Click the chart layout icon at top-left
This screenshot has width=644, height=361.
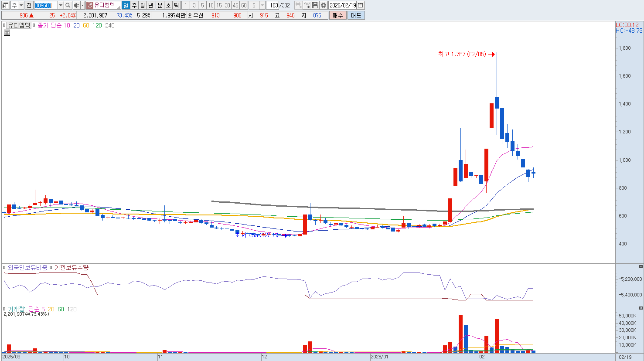(x=5, y=5)
